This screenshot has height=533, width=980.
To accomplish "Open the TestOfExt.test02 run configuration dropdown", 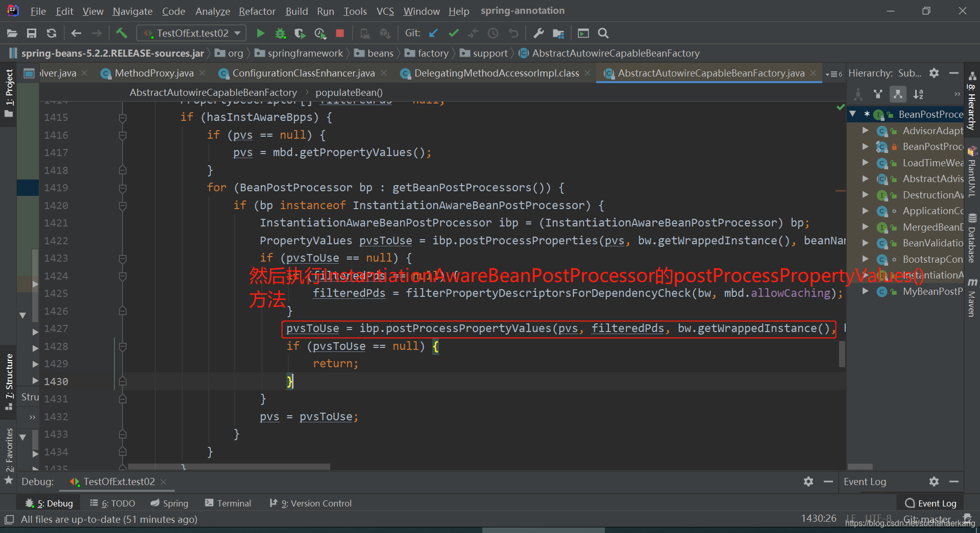I will point(191,33).
